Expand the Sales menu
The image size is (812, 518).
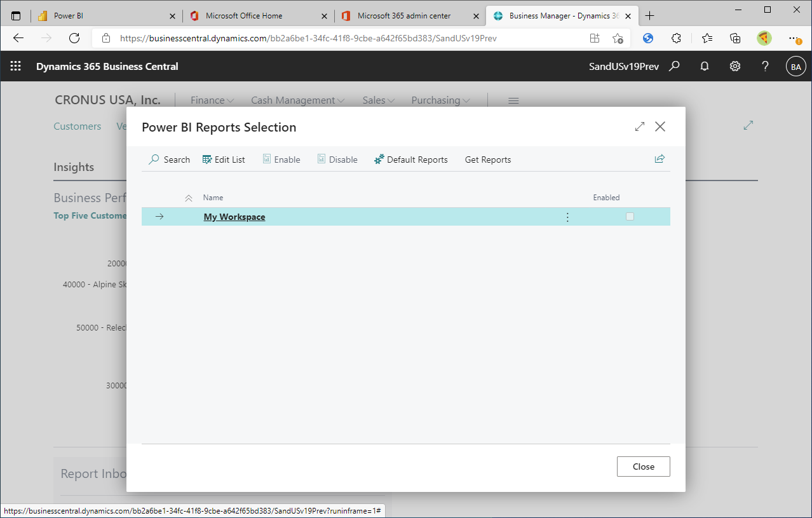click(377, 100)
